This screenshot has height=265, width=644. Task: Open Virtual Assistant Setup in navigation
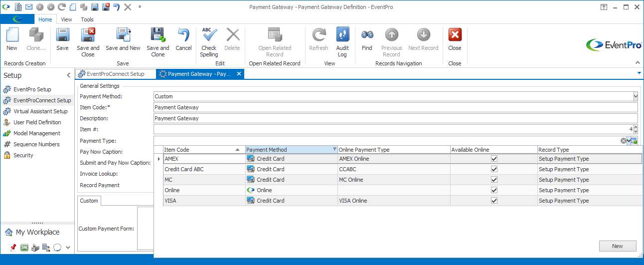40,111
